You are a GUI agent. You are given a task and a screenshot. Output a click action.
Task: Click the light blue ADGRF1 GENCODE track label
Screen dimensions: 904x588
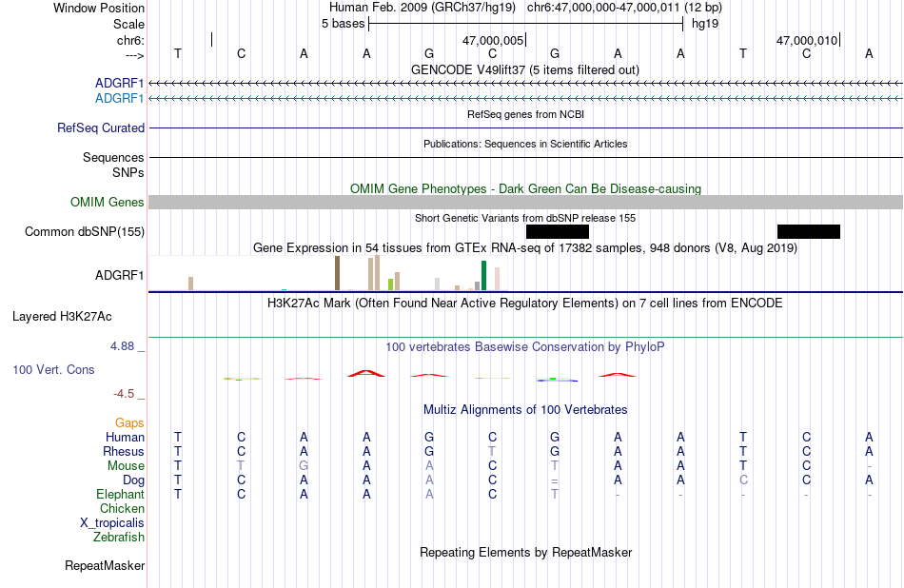(119, 99)
